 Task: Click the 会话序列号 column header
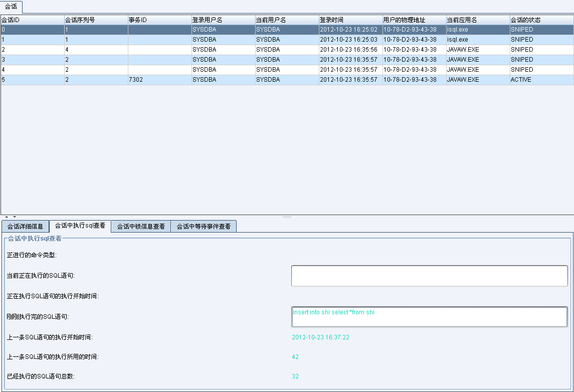tap(96, 20)
